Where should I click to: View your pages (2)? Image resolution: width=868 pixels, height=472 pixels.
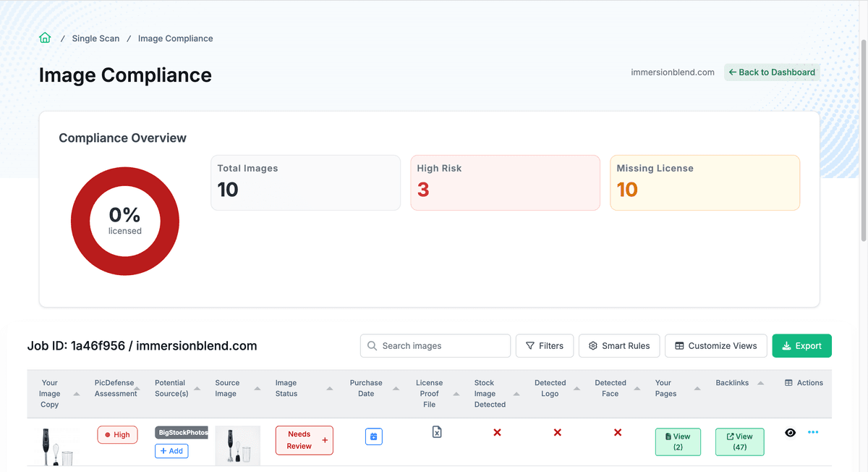click(678, 442)
